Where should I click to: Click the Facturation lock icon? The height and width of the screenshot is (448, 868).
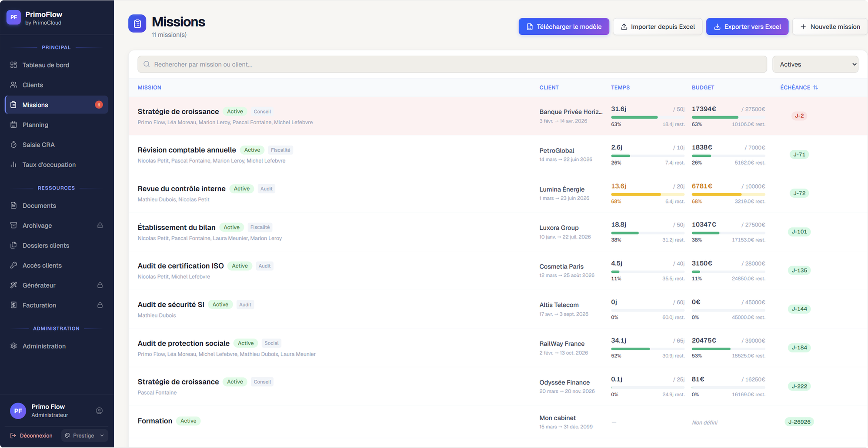[100, 305]
